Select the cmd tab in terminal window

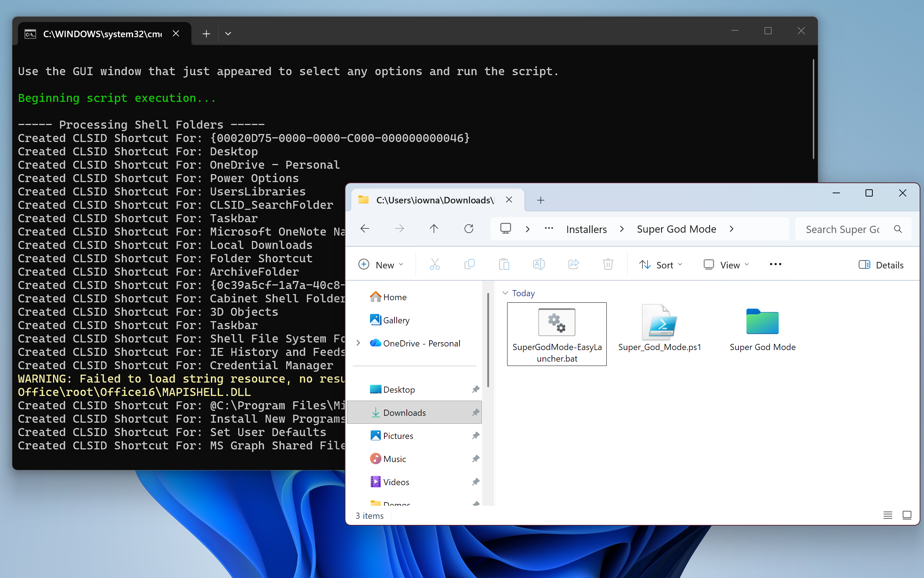pos(105,34)
